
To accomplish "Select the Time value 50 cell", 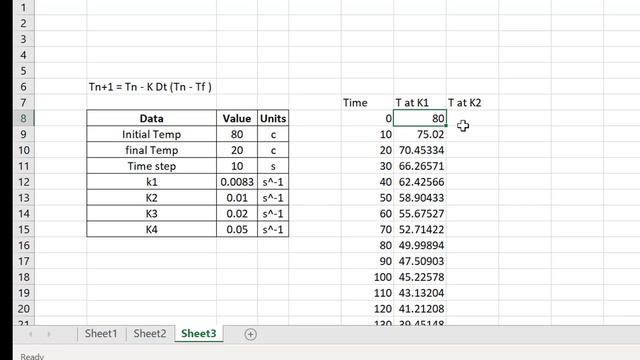I will pos(367,198).
